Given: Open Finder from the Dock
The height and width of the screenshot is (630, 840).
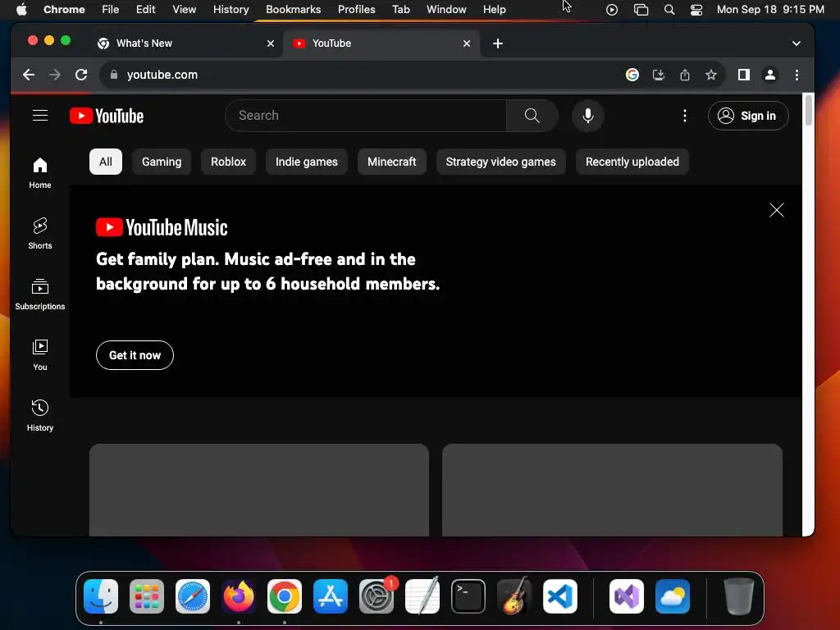Looking at the screenshot, I should pos(101,596).
